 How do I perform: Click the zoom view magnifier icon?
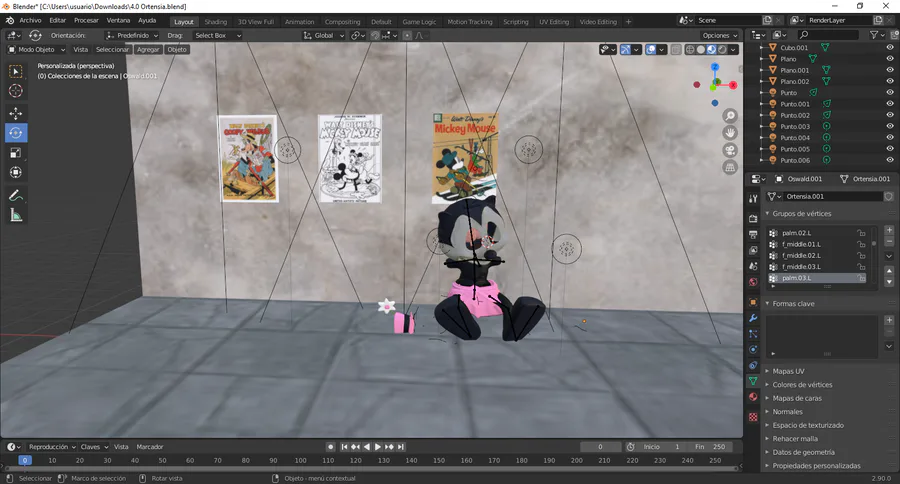coord(730,116)
